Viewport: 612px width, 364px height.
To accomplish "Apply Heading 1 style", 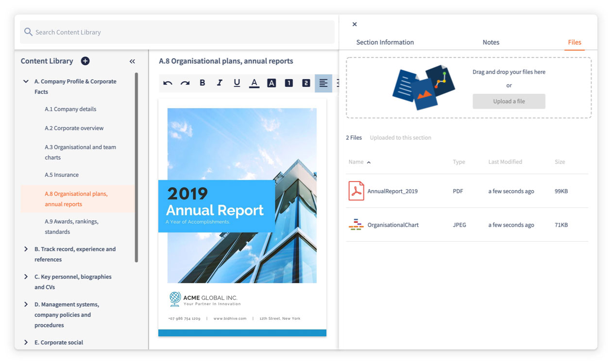I will [289, 83].
